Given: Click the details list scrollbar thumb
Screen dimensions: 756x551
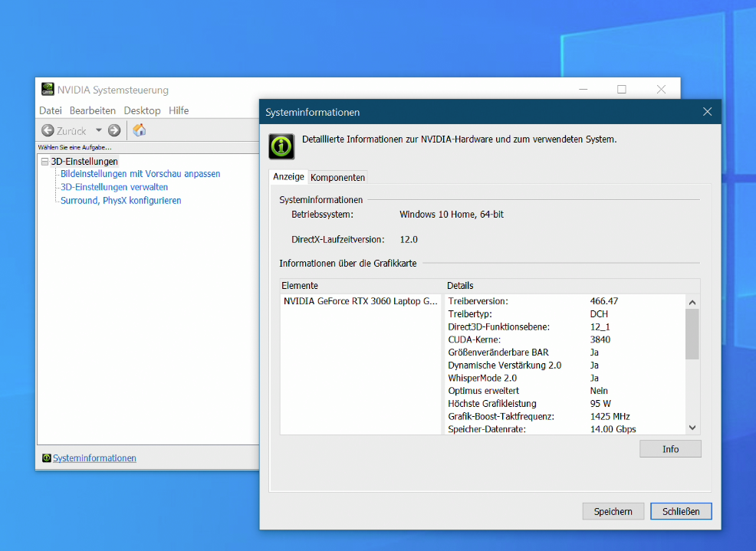Looking at the screenshot, I should tap(692, 334).
